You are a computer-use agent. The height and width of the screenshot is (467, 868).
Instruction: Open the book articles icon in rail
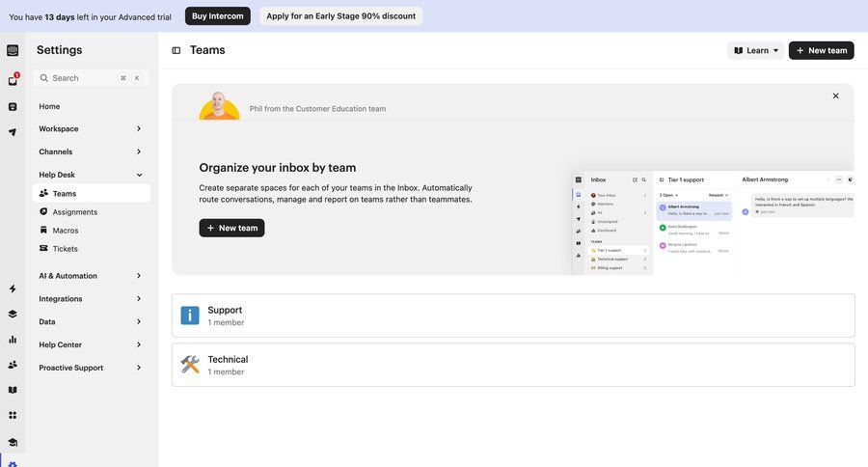(x=13, y=390)
